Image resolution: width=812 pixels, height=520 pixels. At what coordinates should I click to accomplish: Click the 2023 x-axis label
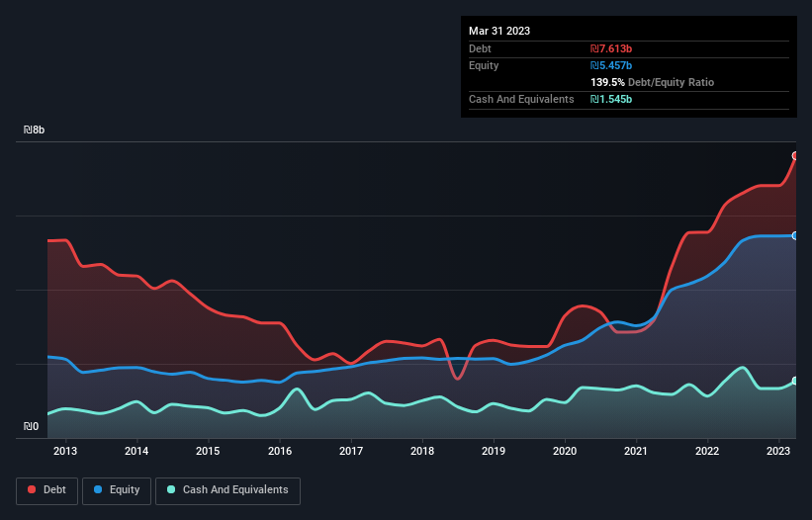[x=778, y=452]
